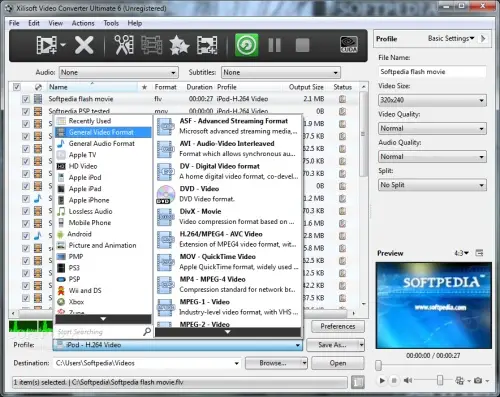This screenshot has width=500, height=397.
Task: Select Apple iPhone category in profile list
Action: point(89,200)
